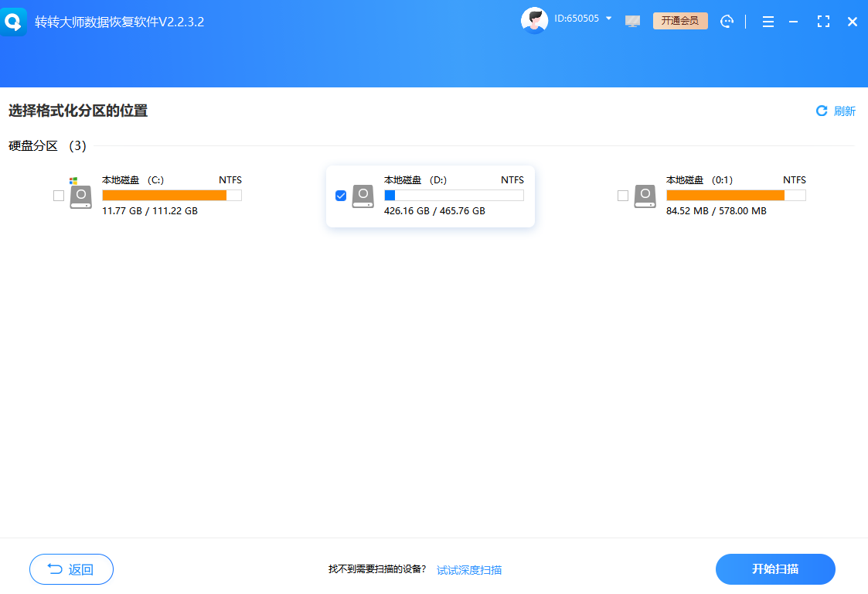Open the hamburger menu icon

[x=768, y=22]
